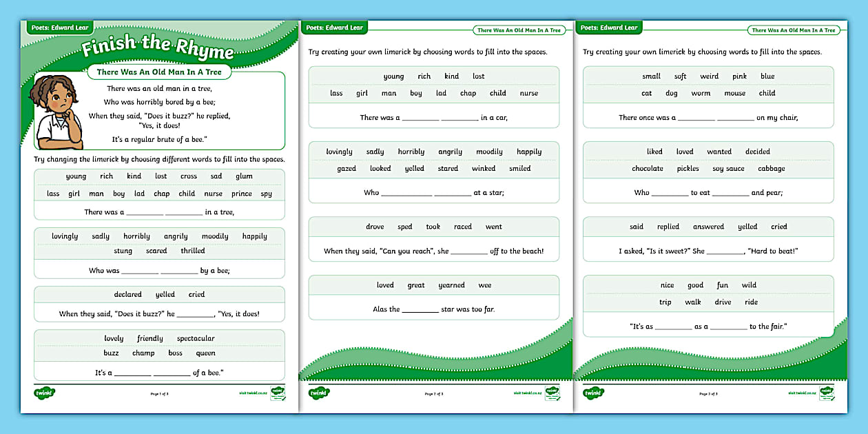Select the word 'cabbage' on page 3
Screen dimensions: 868x434
pos(772,168)
